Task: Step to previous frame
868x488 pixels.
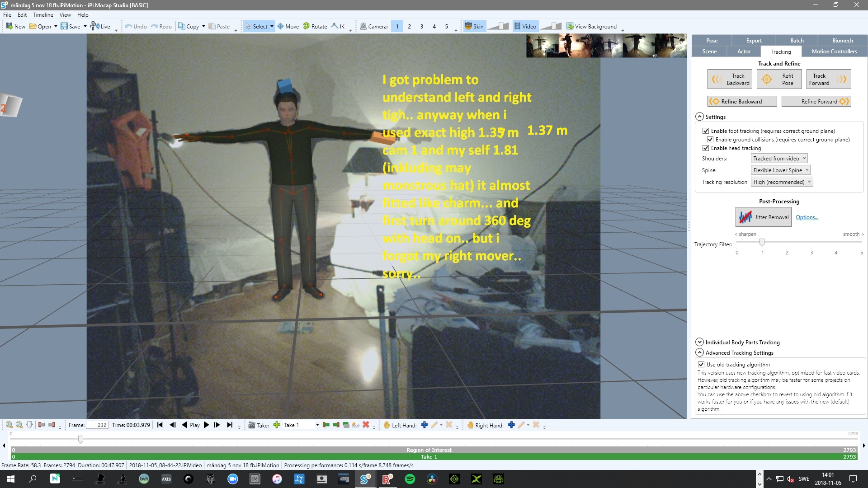Action: click(173, 425)
